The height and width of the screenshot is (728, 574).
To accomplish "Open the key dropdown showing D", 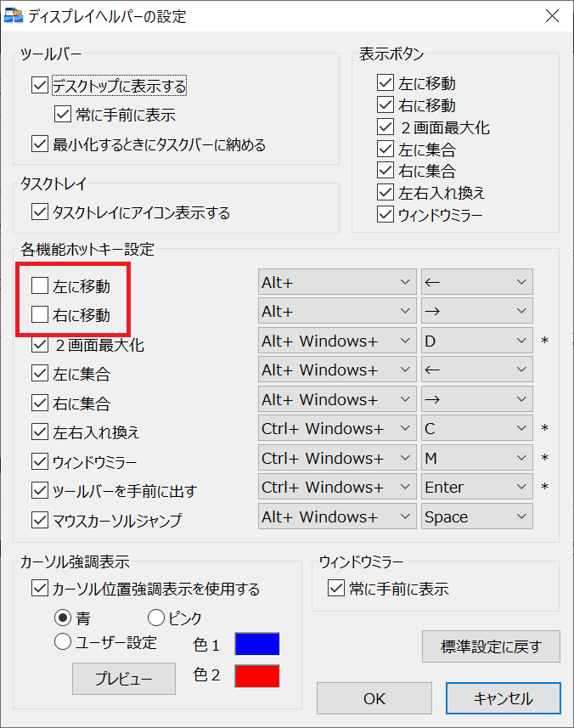I will [476, 341].
